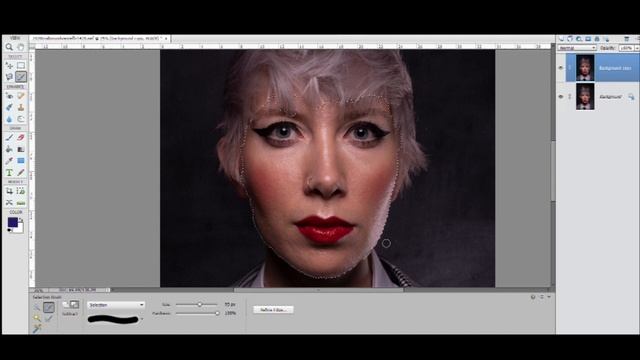This screenshot has height=360, width=640.
Task: Enable Add to selection mode
Action: [x=66, y=304]
